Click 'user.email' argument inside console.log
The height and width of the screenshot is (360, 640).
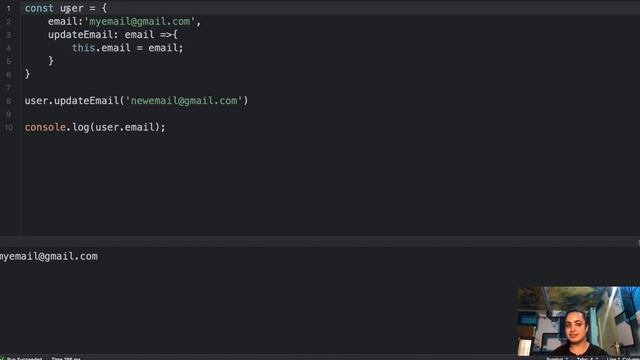point(124,127)
